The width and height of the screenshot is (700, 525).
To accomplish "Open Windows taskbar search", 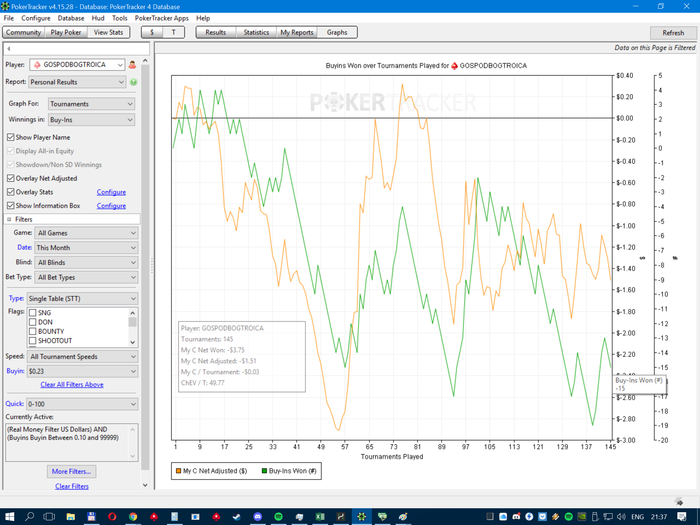I will tap(29, 517).
